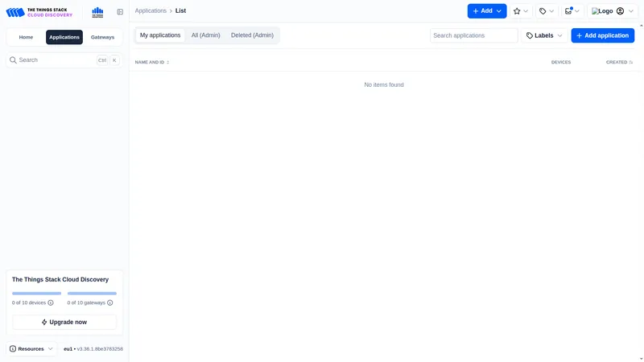Open the Labels filter dropdown
Screen dimensions: 644x362
tap(544, 35)
